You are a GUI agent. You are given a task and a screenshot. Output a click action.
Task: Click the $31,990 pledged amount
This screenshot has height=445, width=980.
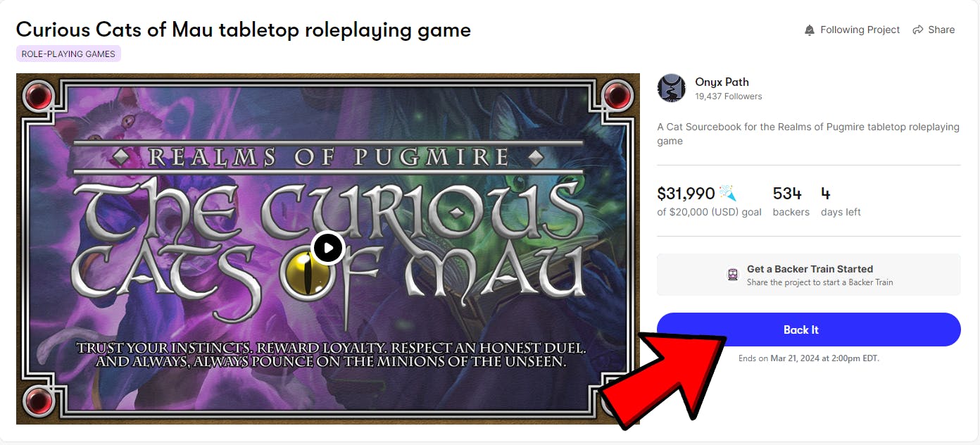[x=686, y=193]
